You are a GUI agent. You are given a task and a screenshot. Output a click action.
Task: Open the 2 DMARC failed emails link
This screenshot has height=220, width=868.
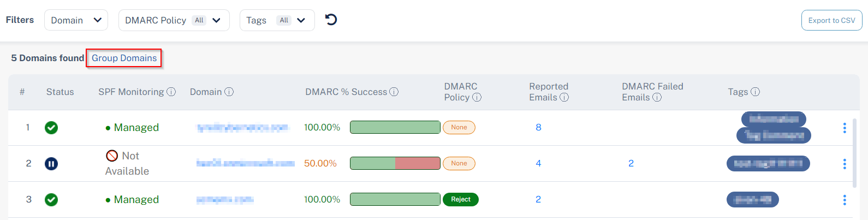pos(631,163)
